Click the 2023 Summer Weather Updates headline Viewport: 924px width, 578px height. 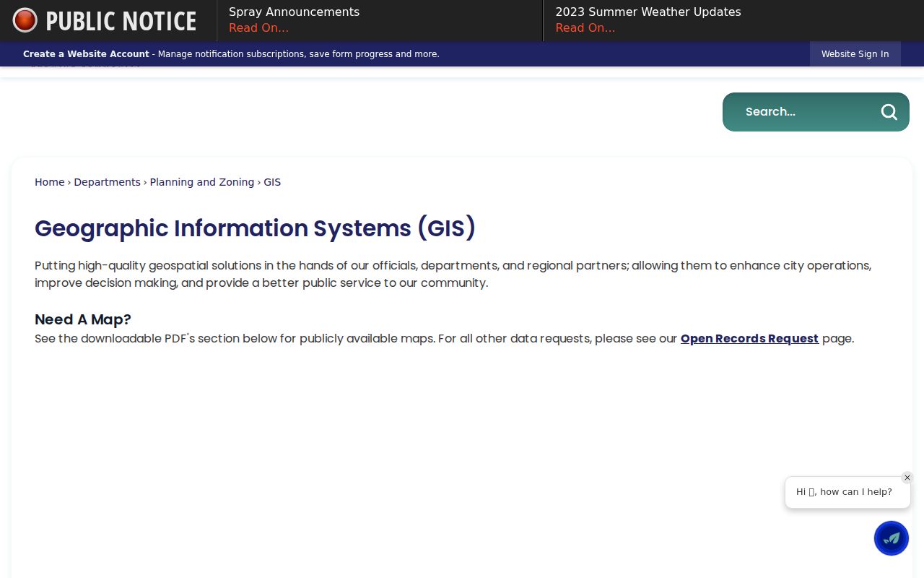pos(648,12)
